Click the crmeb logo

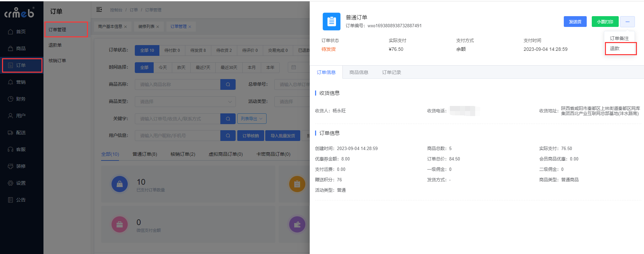pos(19,13)
